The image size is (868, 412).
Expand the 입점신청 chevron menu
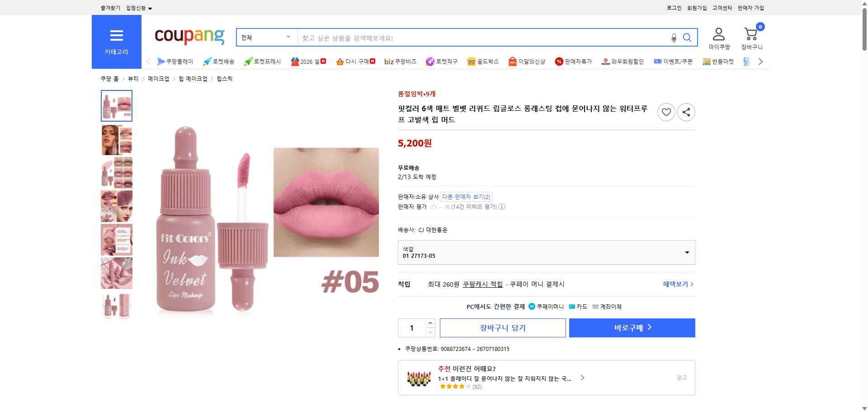click(x=151, y=8)
